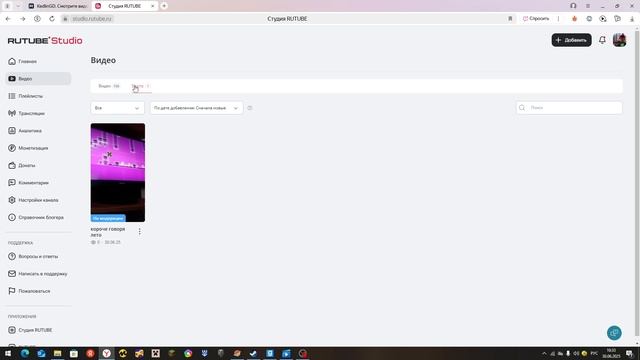Open Аналитика section
Screen dimensions: 640x360
[x=25, y=131]
